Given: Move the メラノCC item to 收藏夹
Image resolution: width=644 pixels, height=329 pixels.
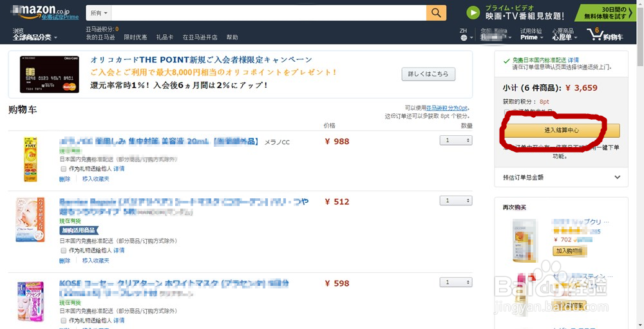Looking at the screenshot, I should pos(96,179).
